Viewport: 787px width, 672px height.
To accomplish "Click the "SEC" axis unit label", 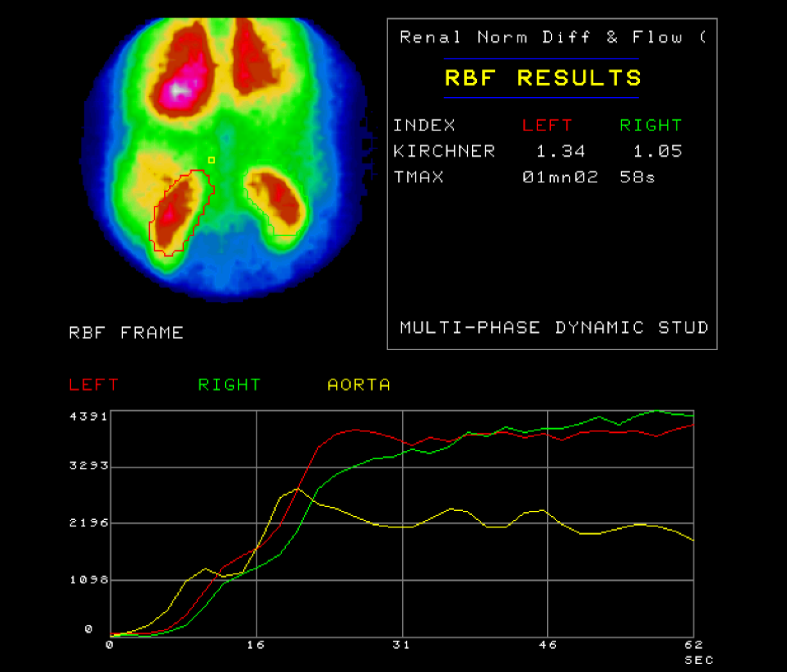I will pyautogui.click(x=699, y=660).
